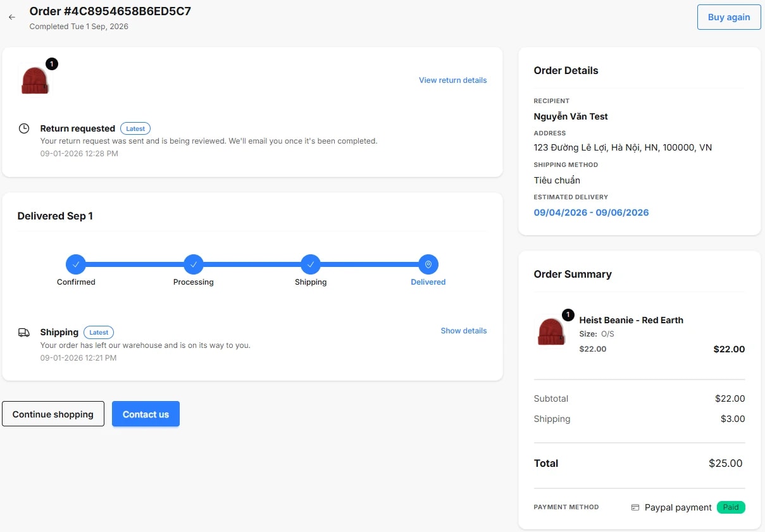Click the clock icon beside Return requested

point(24,128)
